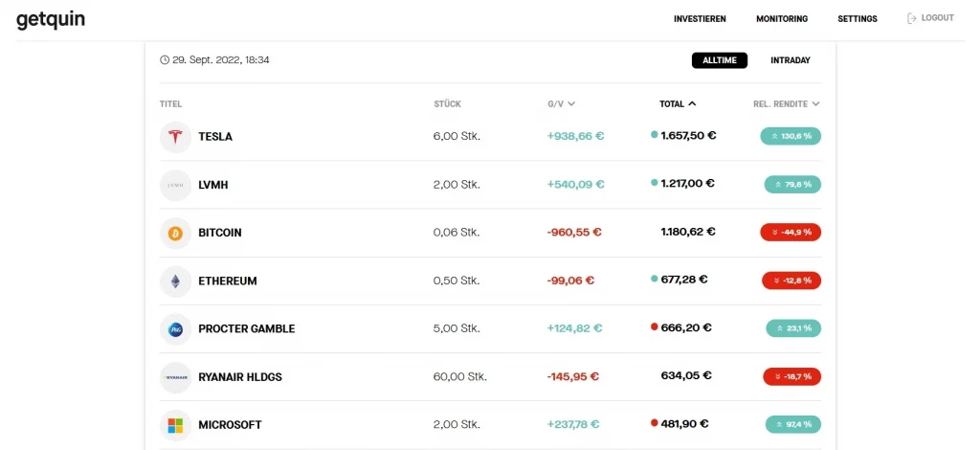Go to the MONITORING menu item
The width and height of the screenshot is (980, 450).
click(781, 19)
